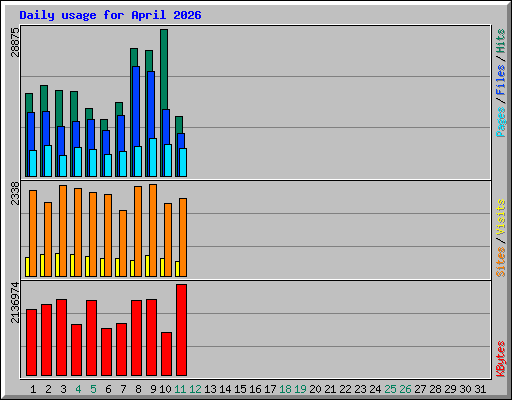Select day 29 on the x-axis
The height and width of the screenshot is (400, 512).
click(450, 389)
